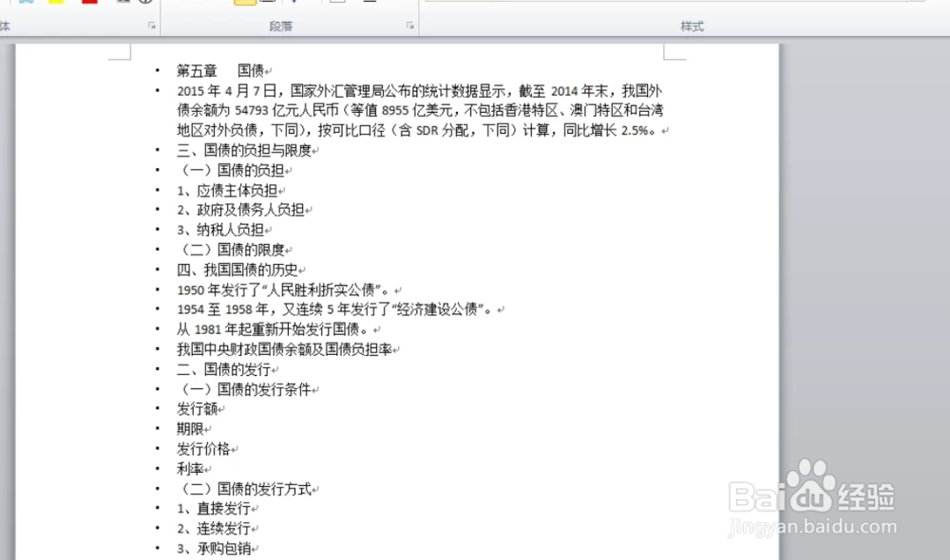The width and height of the screenshot is (950, 560).
Task: Open the Font dialog launcher
Action: 152,26
